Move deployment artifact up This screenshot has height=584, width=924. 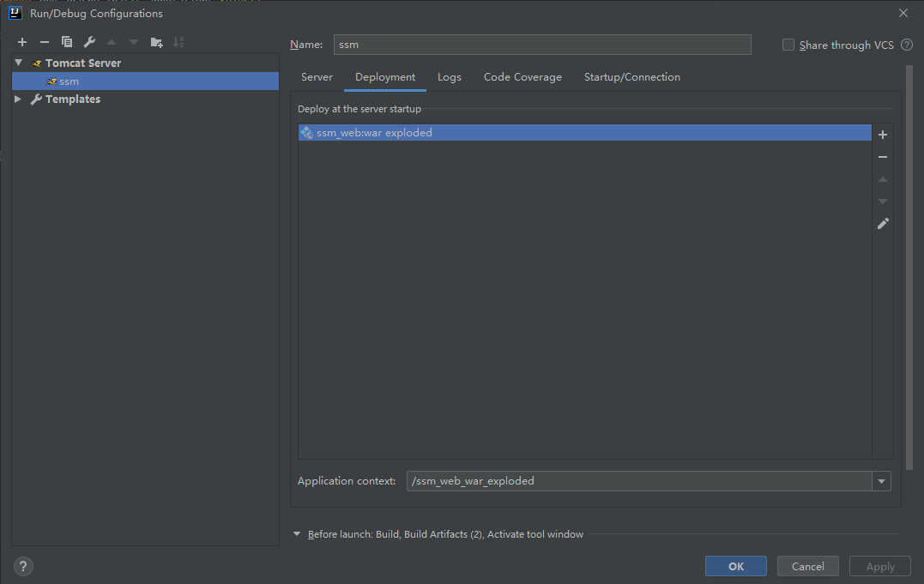point(883,179)
